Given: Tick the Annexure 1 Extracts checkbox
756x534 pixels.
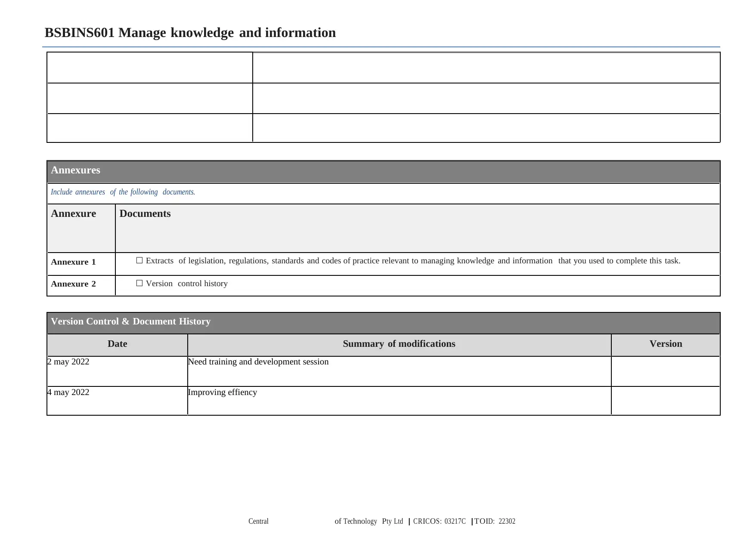Looking at the screenshot, I should click(x=139, y=260).
